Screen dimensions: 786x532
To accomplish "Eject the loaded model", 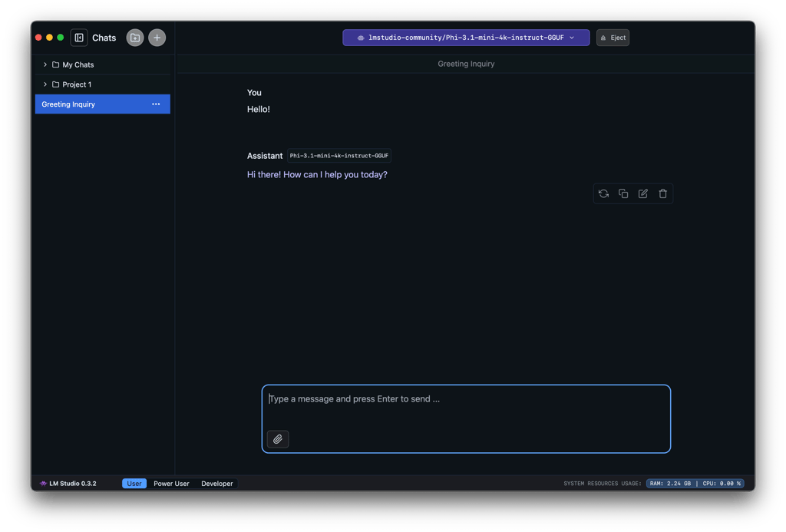I will click(x=613, y=38).
